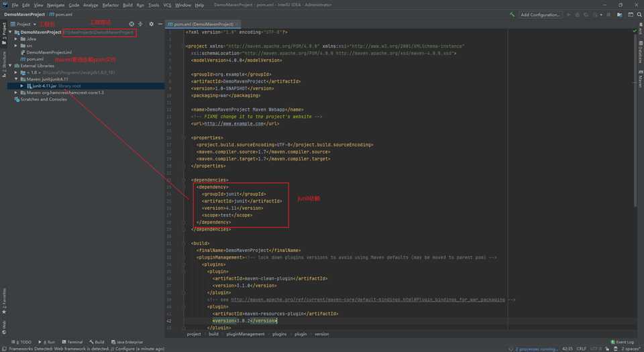
Task: Collapse Maven: junit:junit:4.11 node
Action: click(x=16, y=78)
